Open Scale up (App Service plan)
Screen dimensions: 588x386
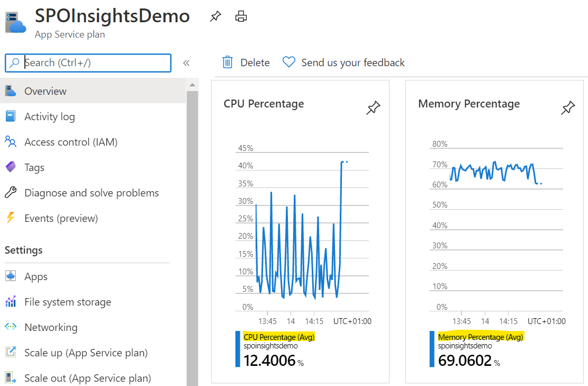93,353
